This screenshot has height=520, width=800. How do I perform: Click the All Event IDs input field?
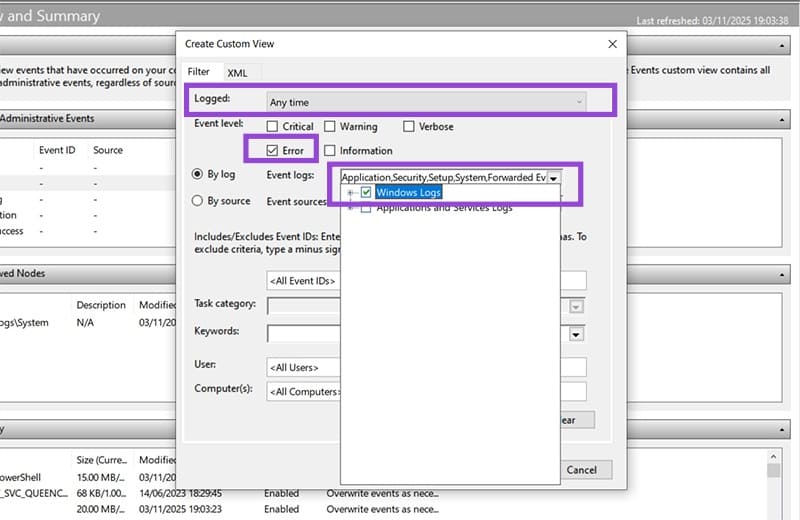point(304,281)
